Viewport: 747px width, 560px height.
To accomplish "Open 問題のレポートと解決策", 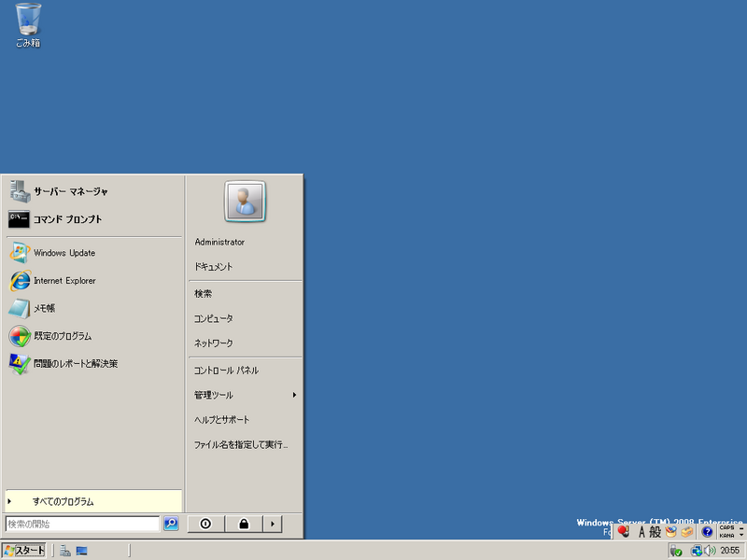I will click(94, 364).
